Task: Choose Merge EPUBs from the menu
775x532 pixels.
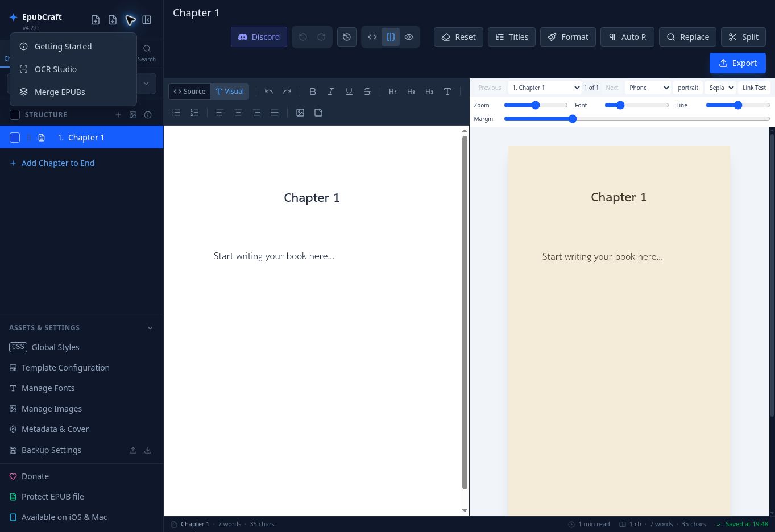Action: point(73,92)
